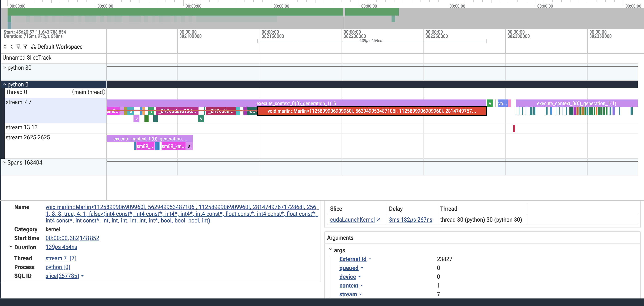Click the main thread badge

(88, 92)
